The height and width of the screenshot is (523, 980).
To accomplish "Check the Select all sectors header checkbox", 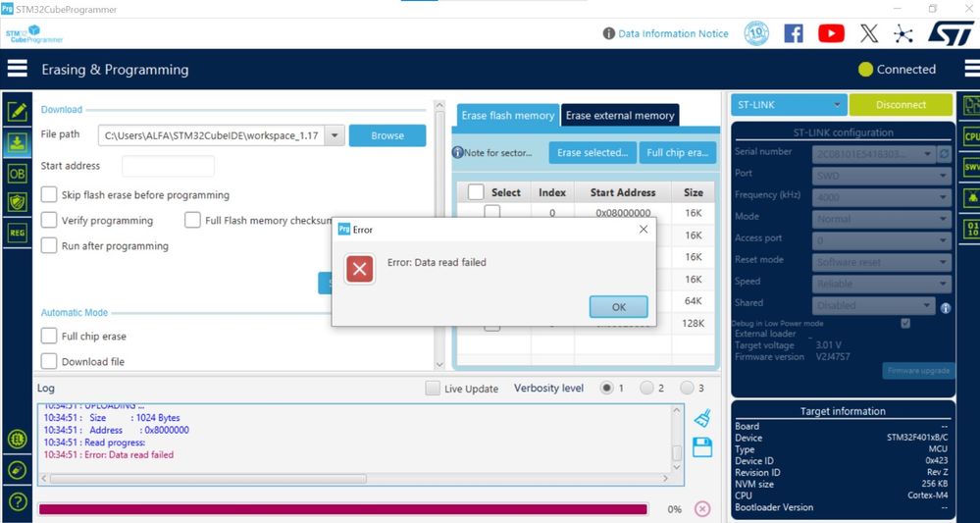I will pyautogui.click(x=476, y=192).
